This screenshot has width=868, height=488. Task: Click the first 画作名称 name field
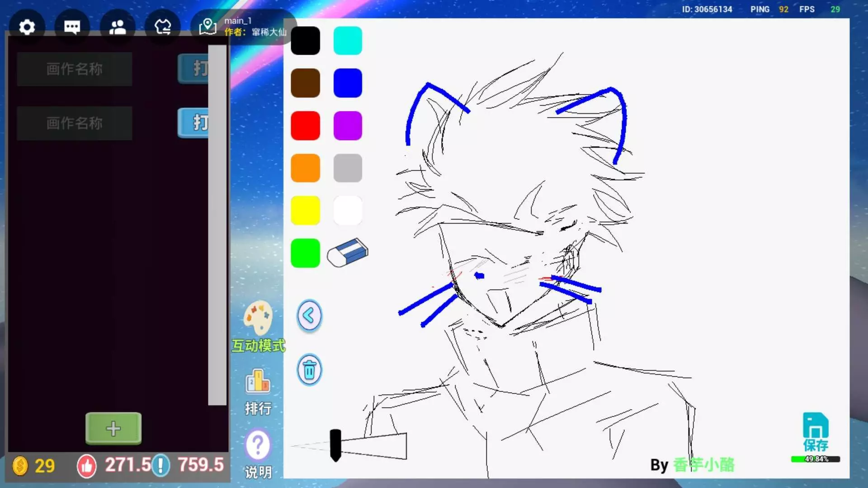coord(75,69)
